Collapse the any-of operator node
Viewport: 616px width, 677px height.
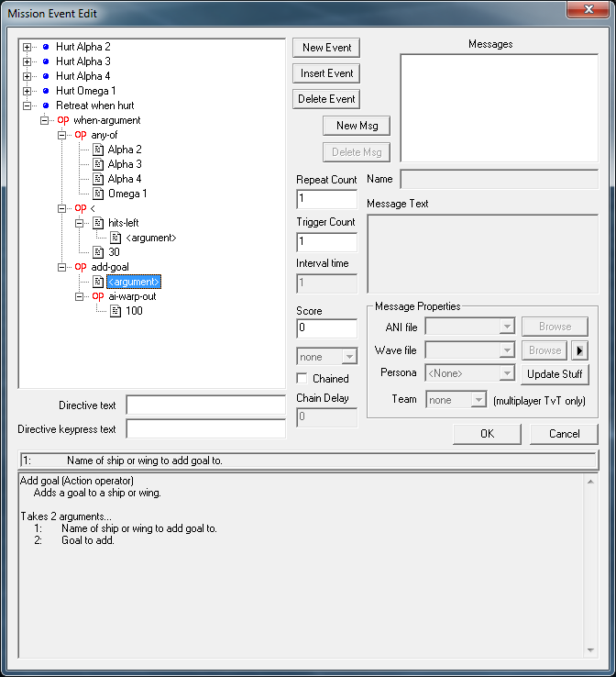[62, 135]
